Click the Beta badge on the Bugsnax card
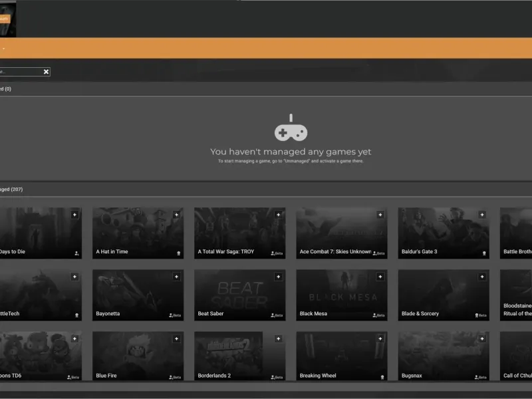Screen dimensions: 532x399 click(480, 377)
